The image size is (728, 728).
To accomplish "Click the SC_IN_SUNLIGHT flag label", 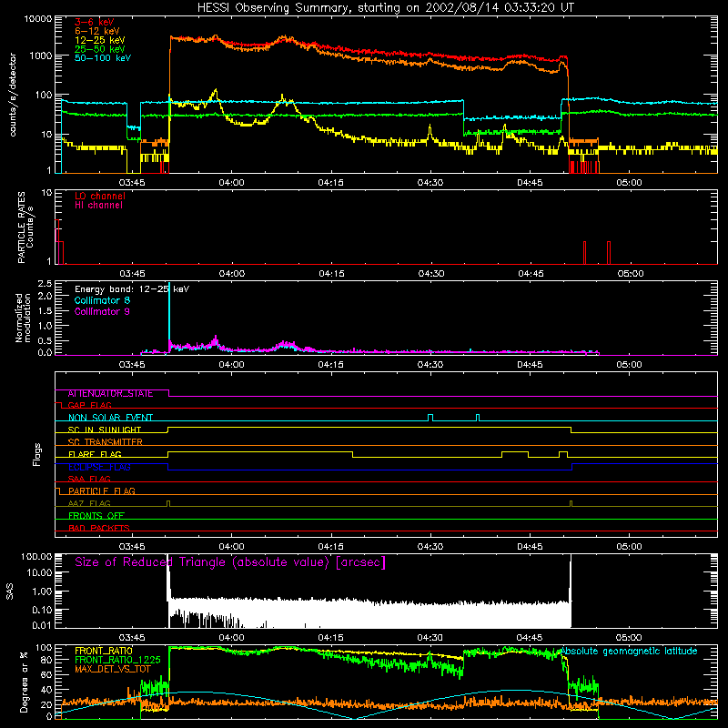I will 105,430.
